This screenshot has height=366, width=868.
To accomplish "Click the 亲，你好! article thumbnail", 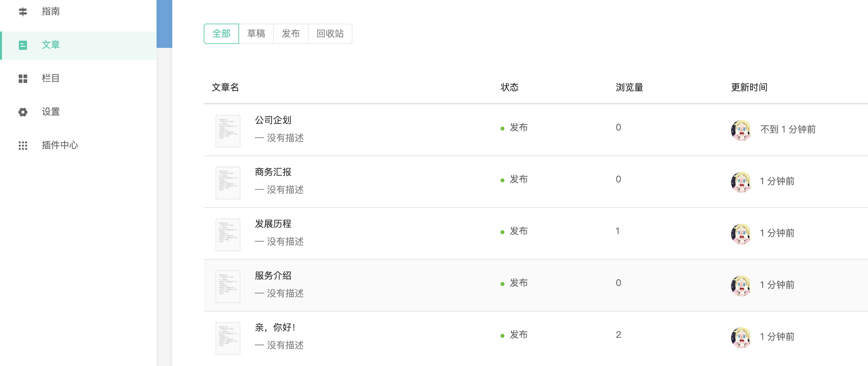I will click(x=228, y=338).
